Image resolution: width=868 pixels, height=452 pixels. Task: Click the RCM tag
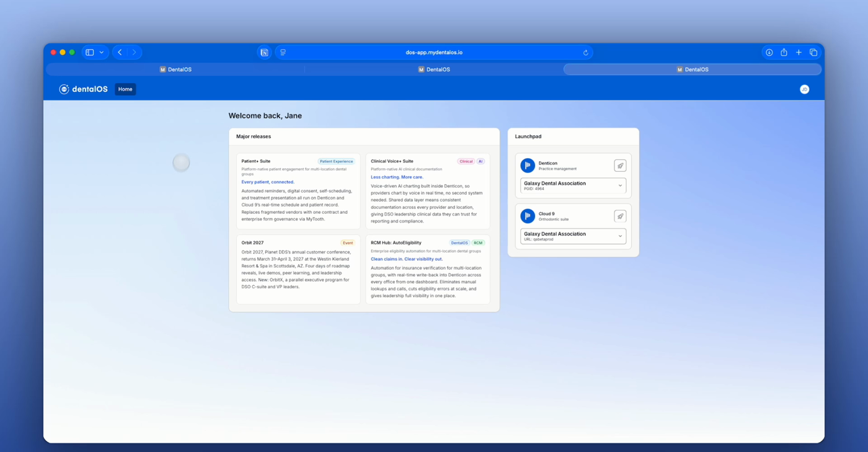coord(478,243)
